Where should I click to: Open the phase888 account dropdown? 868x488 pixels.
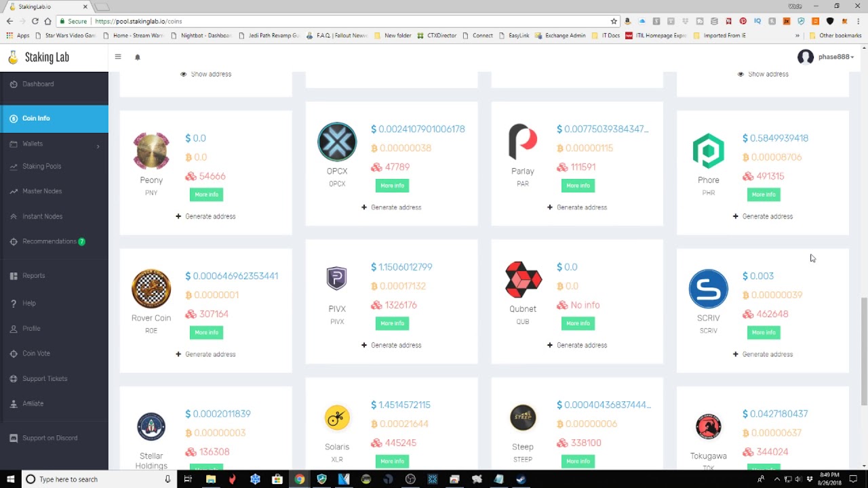click(836, 57)
